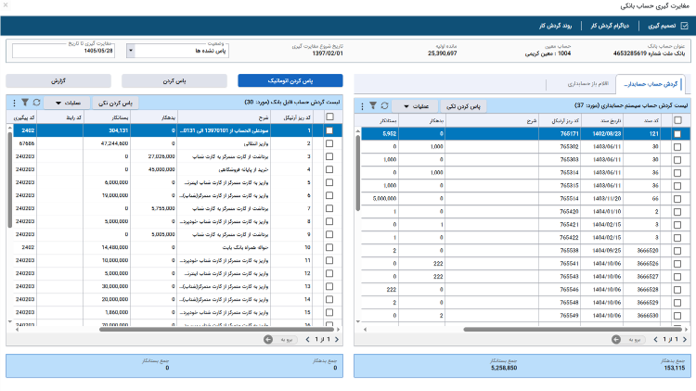Open more options for the accounting transactions list

pos(362,106)
